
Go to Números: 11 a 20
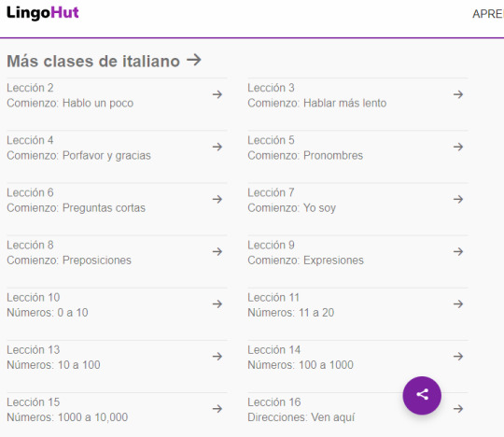click(x=291, y=313)
